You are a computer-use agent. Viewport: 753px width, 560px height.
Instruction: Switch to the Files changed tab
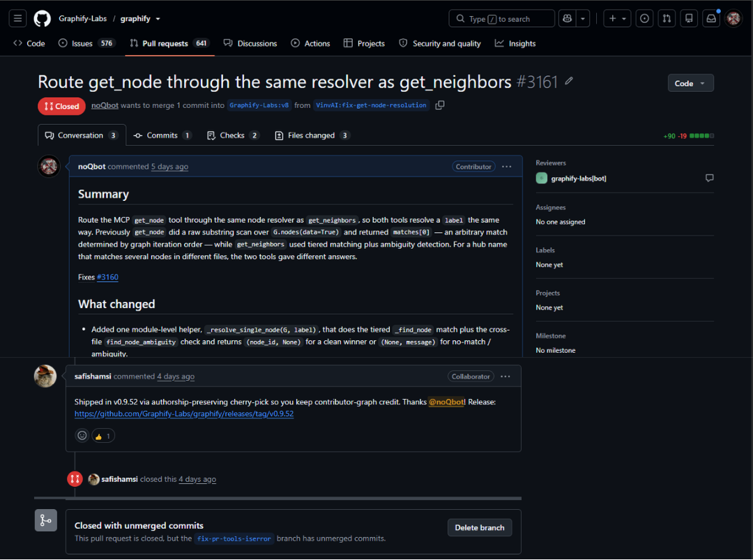click(x=312, y=135)
